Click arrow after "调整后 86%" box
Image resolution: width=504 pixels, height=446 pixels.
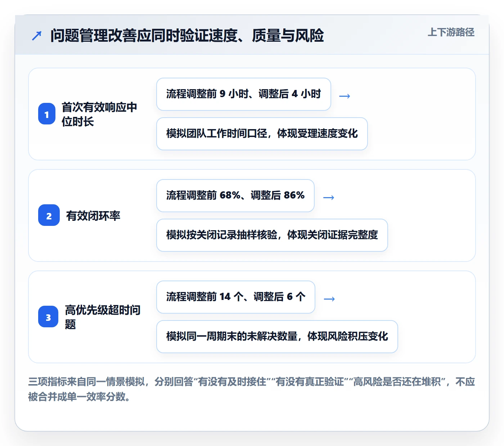coord(329,197)
